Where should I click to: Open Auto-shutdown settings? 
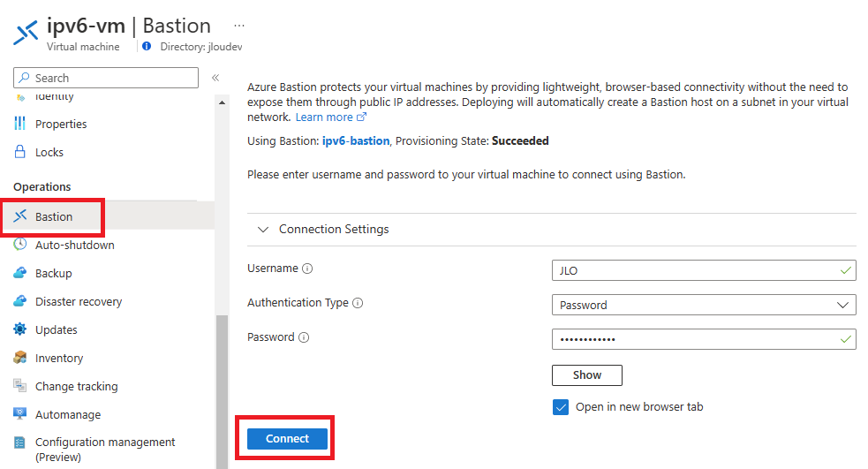click(x=75, y=245)
